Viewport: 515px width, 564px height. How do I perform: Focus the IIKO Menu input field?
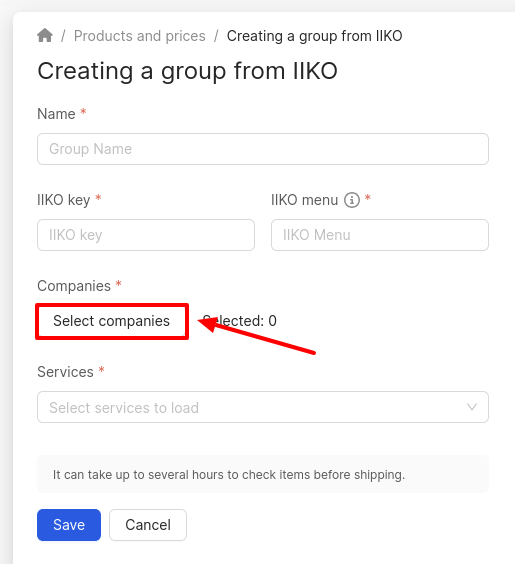380,235
